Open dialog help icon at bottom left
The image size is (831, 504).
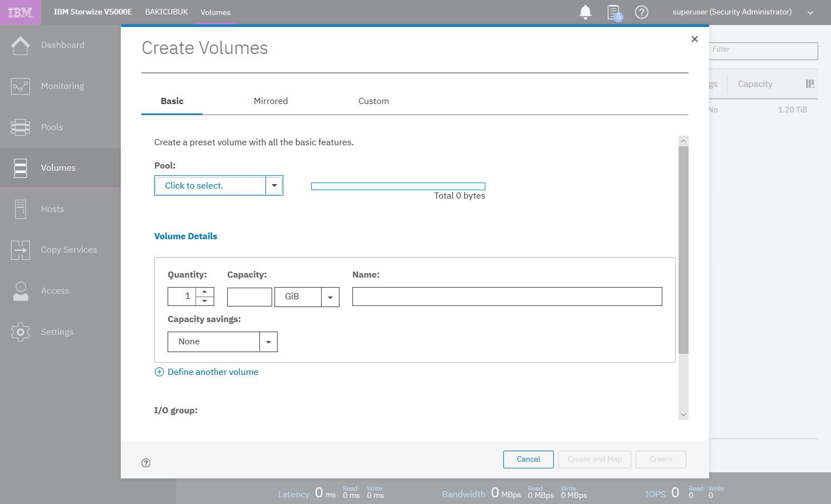pos(146,463)
